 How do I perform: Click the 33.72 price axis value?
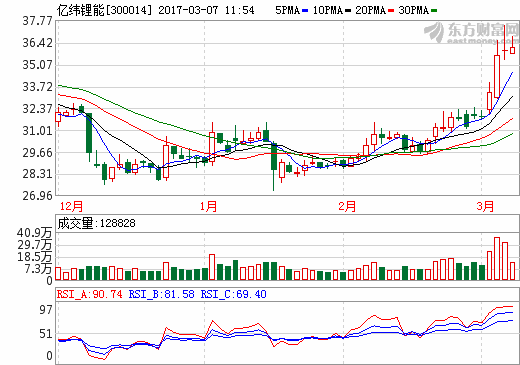[x=38, y=87]
